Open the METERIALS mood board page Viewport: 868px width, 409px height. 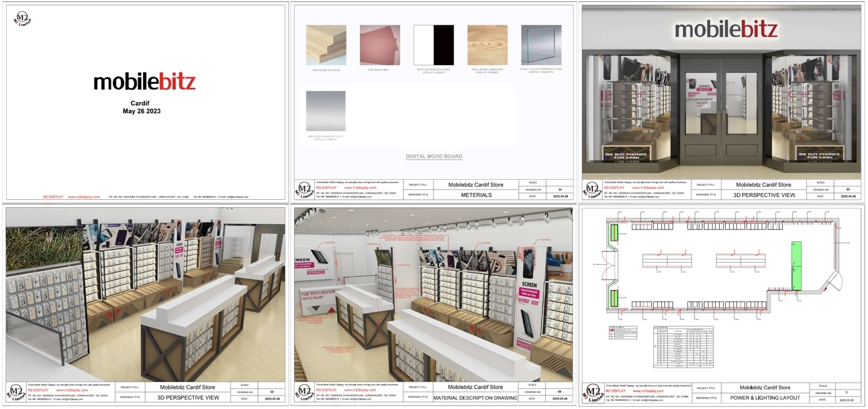(x=434, y=102)
